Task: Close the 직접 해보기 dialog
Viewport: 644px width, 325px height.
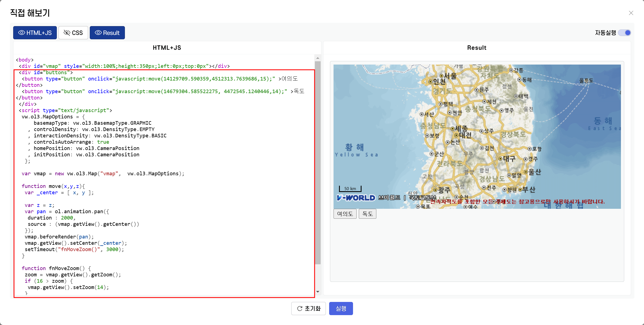Action: tap(631, 13)
